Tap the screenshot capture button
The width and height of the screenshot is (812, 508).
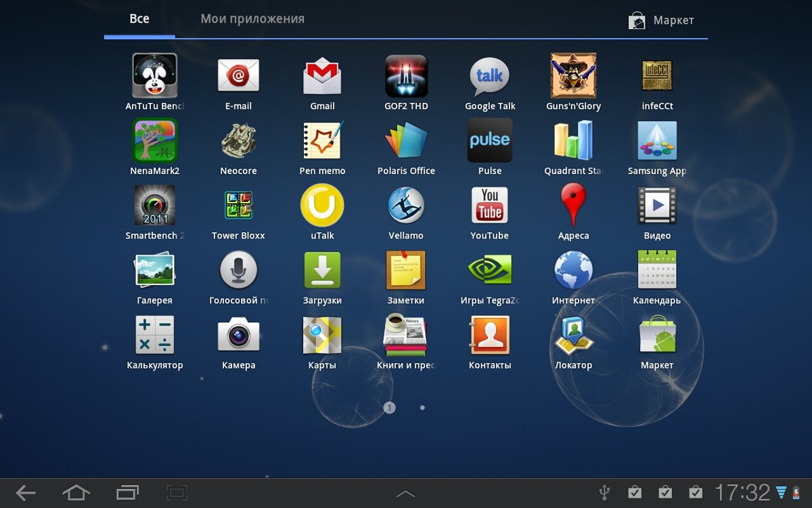(x=177, y=493)
